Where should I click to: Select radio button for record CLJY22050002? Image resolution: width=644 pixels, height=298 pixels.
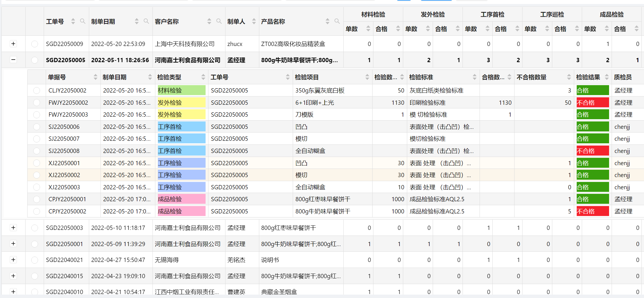pos(37,91)
